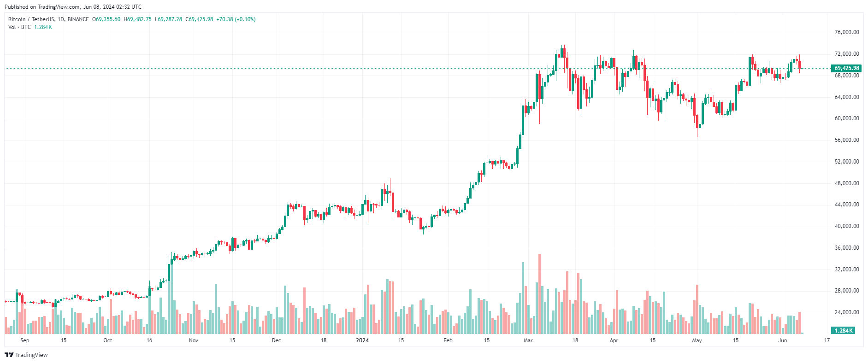Image resolution: width=868 pixels, height=363 pixels.
Task: Click the Dec marker on date axis
Action: 277,340
